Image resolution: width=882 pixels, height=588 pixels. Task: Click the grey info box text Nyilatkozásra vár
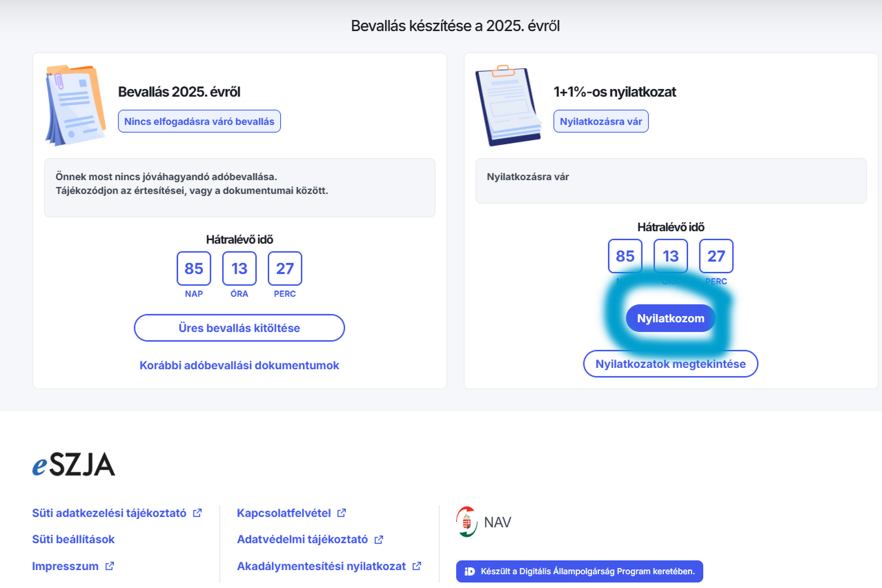pyautogui.click(x=528, y=176)
